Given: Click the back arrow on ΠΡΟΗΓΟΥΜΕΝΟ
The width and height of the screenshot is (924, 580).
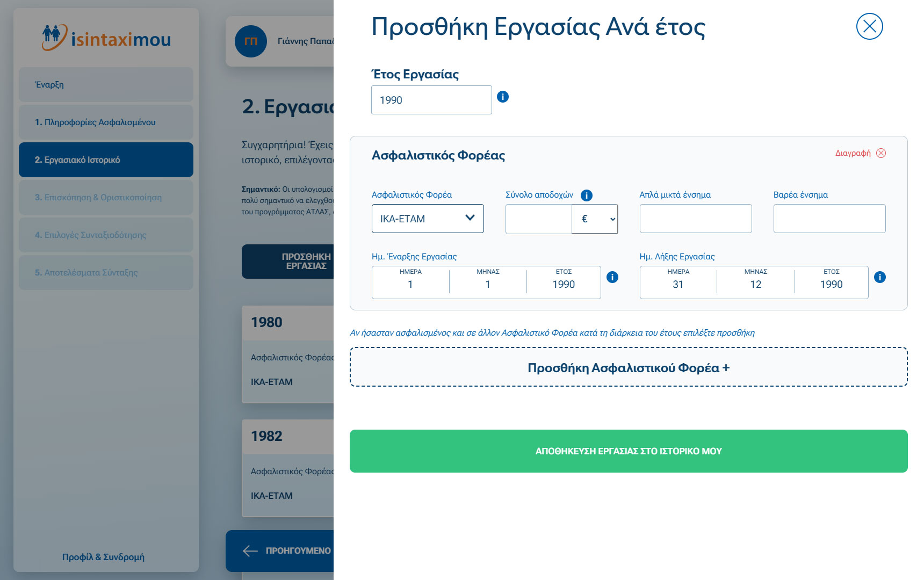Looking at the screenshot, I should tap(250, 550).
